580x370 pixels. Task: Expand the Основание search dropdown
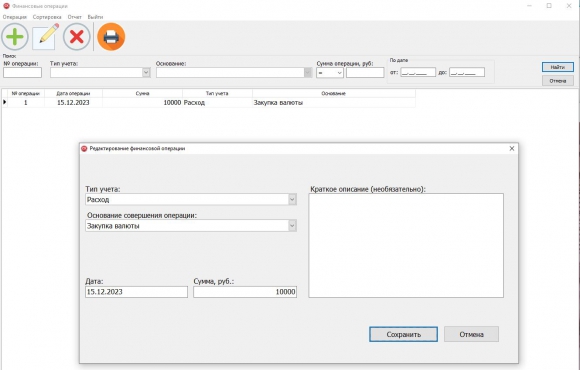pyautogui.click(x=307, y=73)
